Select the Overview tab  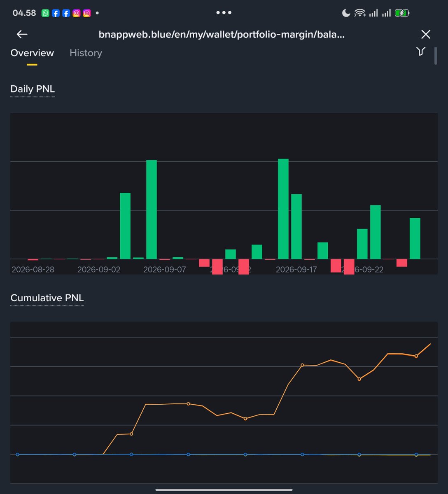click(x=32, y=53)
